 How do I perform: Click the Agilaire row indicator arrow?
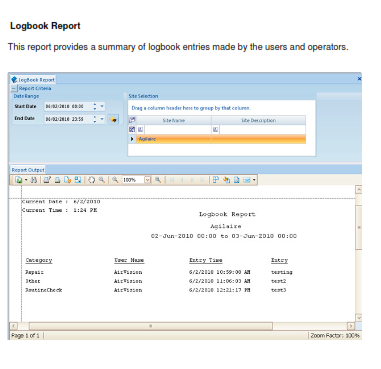[x=132, y=139]
